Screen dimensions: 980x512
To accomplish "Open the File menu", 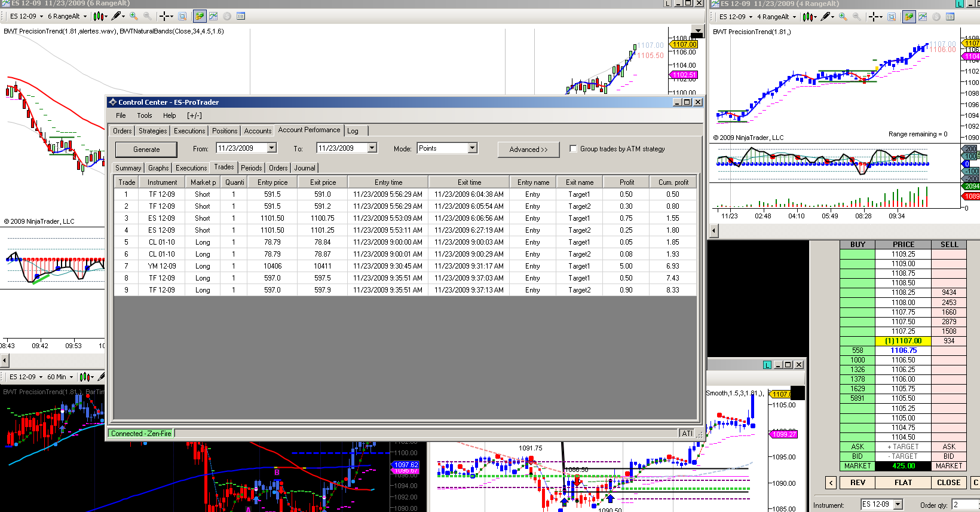I will pyautogui.click(x=121, y=115).
